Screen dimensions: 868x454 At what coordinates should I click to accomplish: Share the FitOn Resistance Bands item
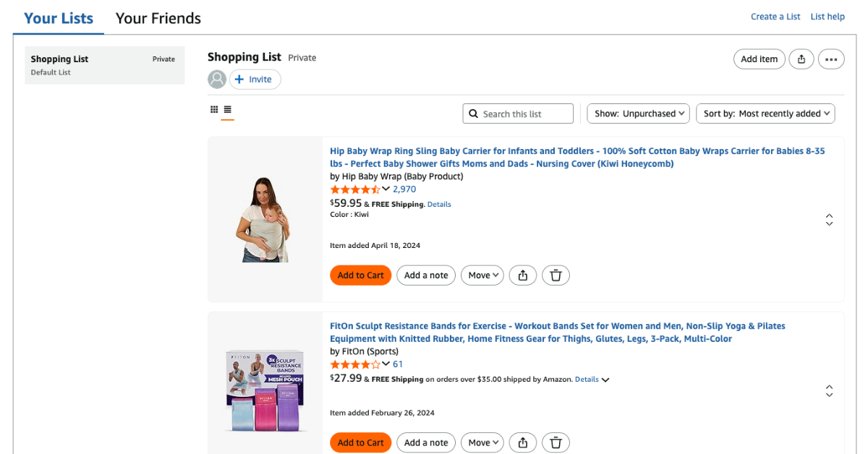point(523,443)
